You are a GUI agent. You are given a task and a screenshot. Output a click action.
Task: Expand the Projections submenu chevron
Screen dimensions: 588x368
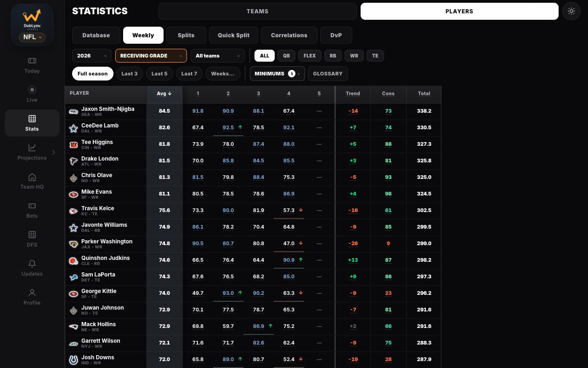click(x=53, y=152)
